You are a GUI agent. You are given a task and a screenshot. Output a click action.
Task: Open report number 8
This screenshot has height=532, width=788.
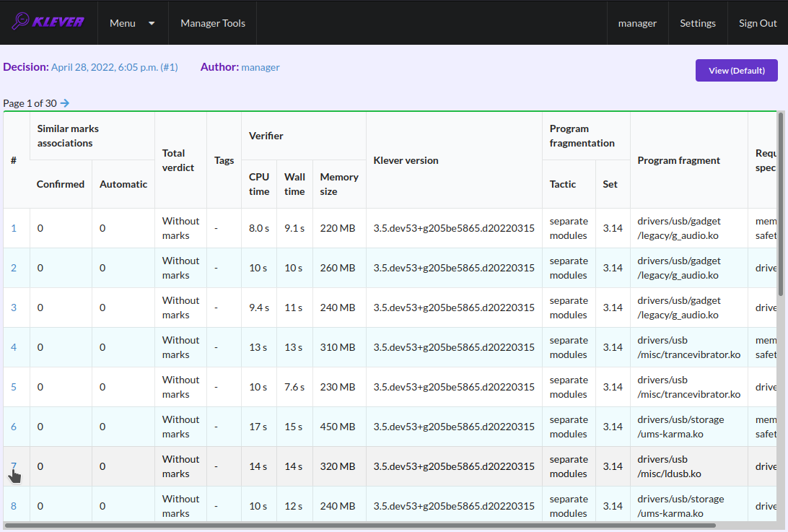(x=14, y=506)
